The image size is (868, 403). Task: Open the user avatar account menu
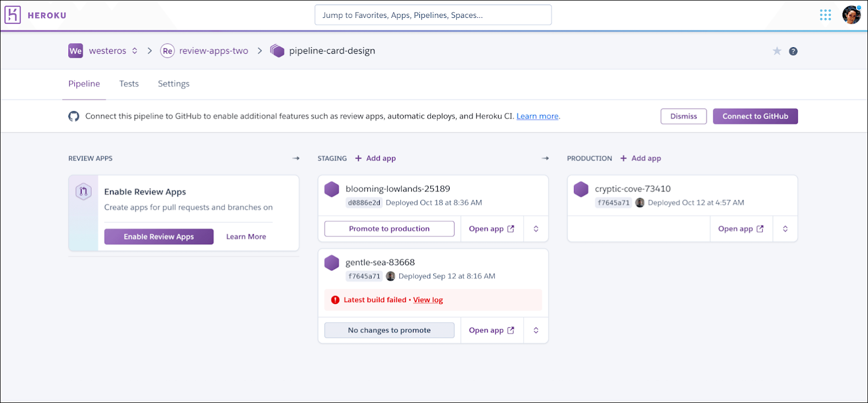(x=851, y=15)
